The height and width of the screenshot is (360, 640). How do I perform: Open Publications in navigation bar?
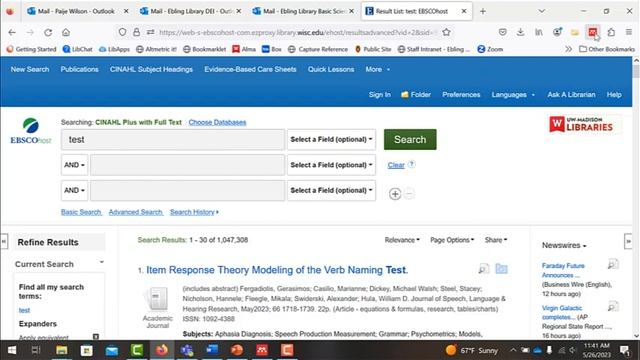pyautogui.click(x=80, y=69)
